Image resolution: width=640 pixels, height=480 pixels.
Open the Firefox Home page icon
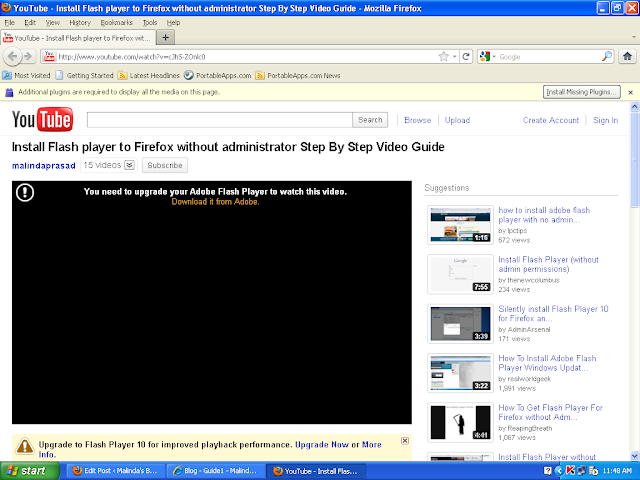pyautogui.click(x=627, y=56)
